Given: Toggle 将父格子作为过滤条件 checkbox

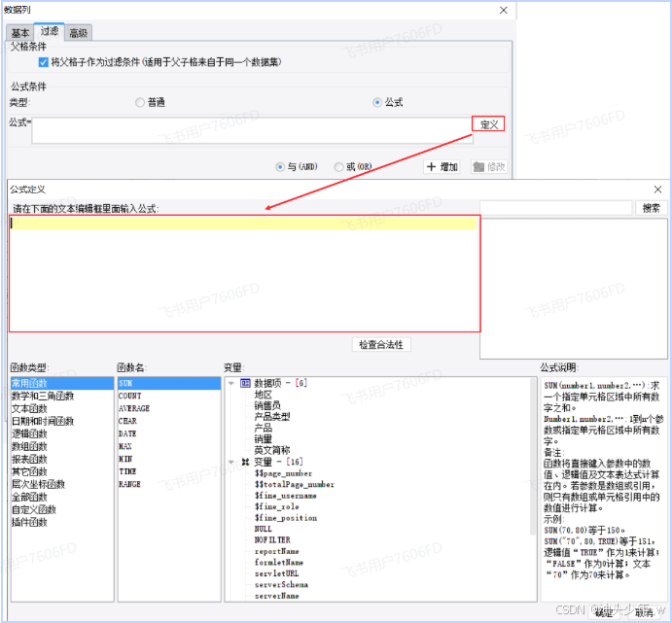Looking at the screenshot, I should pyautogui.click(x=44, y=62).
